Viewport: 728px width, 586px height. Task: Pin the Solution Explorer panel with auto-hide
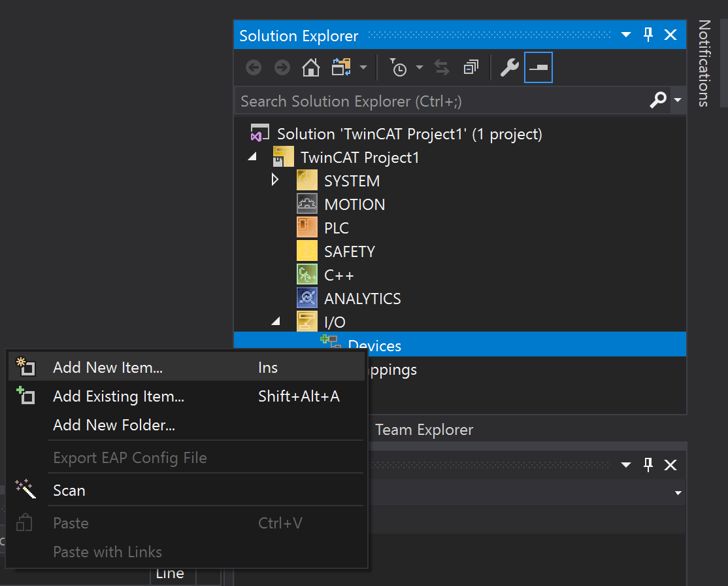coord(648,35)
